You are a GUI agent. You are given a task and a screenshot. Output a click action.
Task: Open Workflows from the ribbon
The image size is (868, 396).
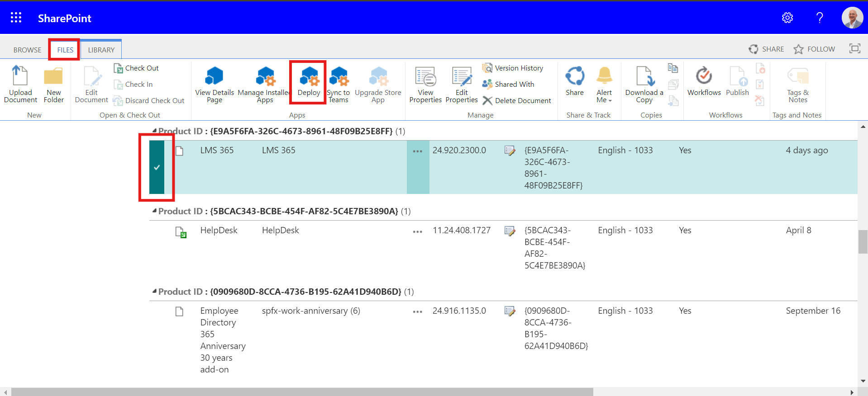(704, 81)
